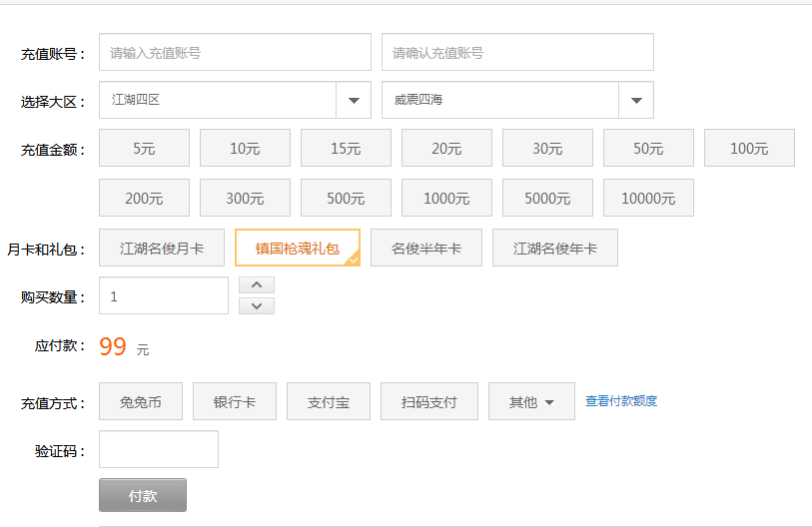The image size is (812, 527).
Task: Click the quantity increase up arrow
Action: point(257,285)
